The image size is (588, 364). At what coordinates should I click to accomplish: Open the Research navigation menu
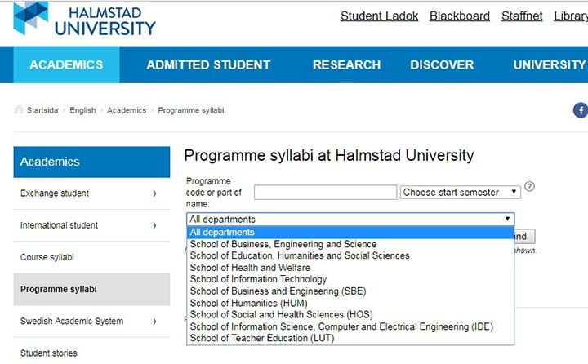tap(346, 64)
